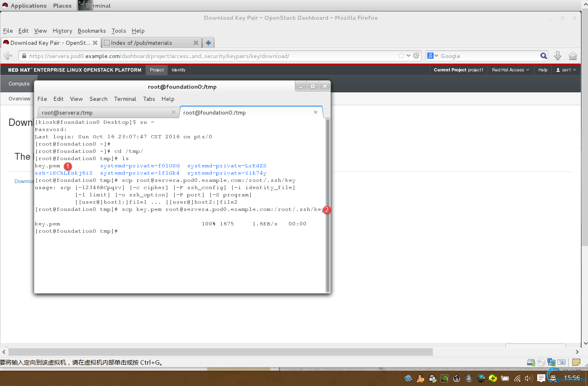
Task: Open the terminal Search menu
Action: tap(98, 99)
